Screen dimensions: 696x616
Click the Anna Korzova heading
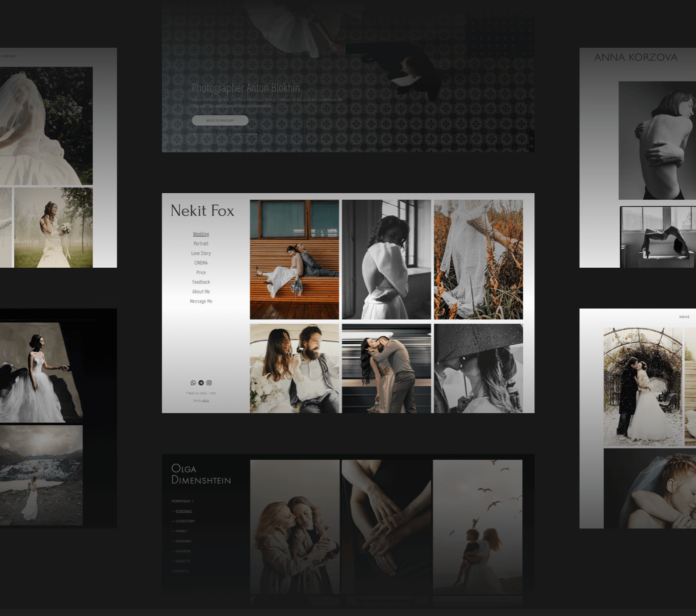(x=636, y=57)
